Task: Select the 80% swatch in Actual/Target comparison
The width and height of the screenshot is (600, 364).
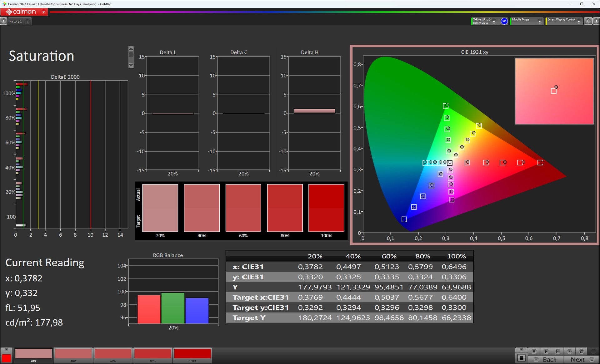Action: pos(285,208)
